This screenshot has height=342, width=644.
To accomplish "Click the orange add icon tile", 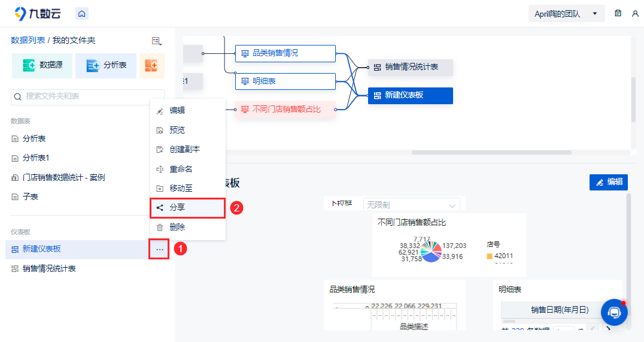I will point(151,65).
